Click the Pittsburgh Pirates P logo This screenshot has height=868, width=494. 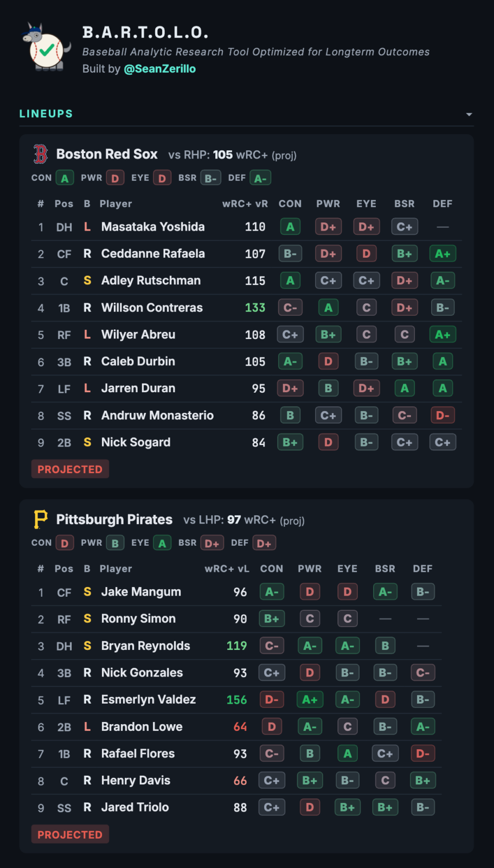[x=41, y=519]
